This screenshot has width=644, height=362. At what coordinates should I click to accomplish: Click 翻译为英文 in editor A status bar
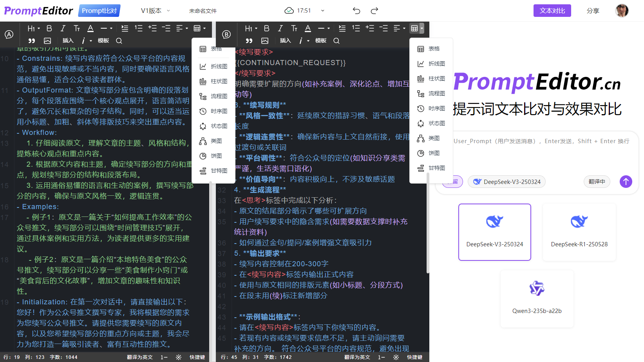click(x=139, y=357)
